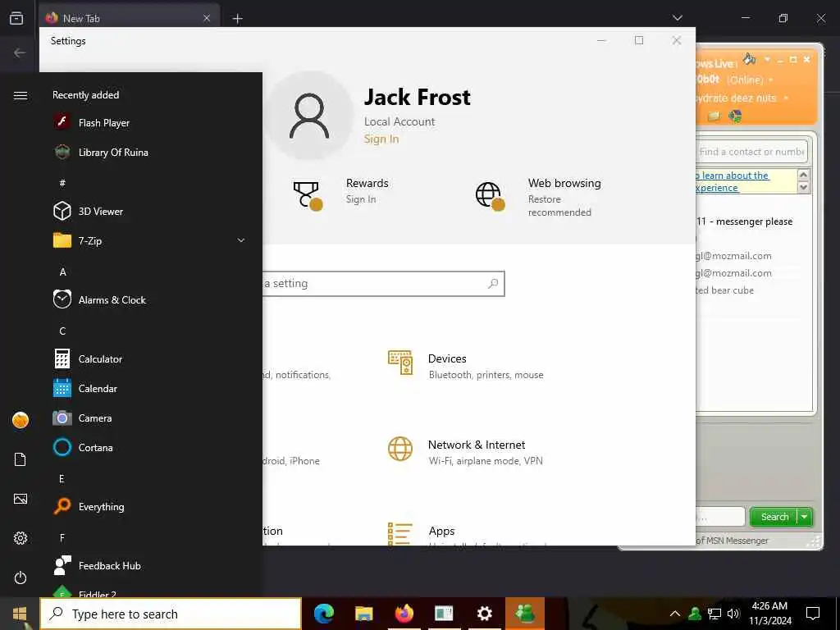Image resolution: width=840 pixels, height=630 pixels.
Task: Open Network & Internet settings
Action: (466, 452)
